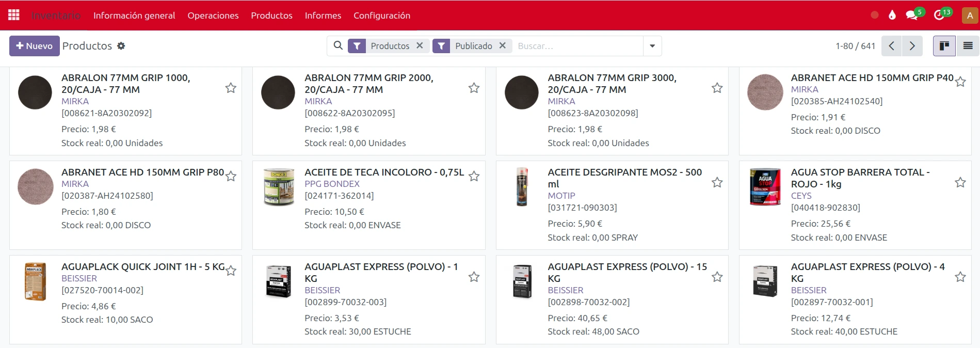Go to next page of products
The width and height of the screenshot is (980, 348).
[x=912, y=46]
